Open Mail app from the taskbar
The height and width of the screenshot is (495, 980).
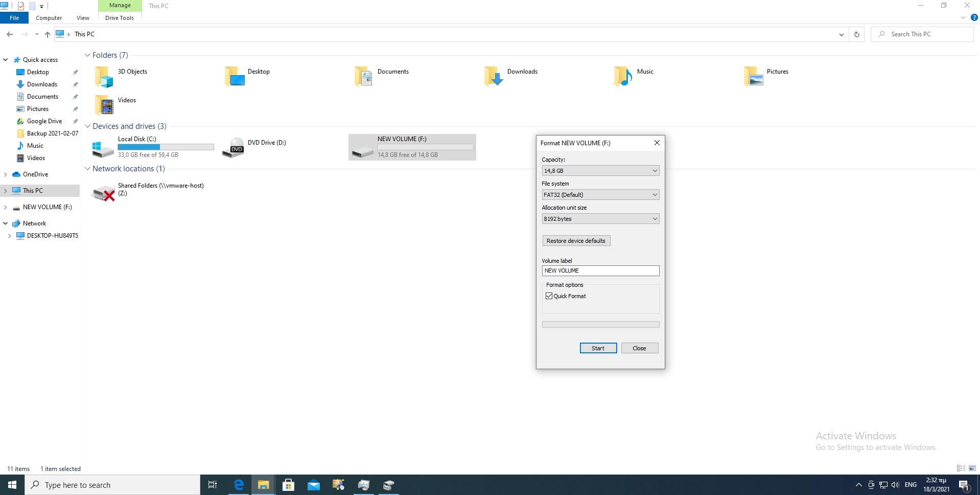point(313,485)
